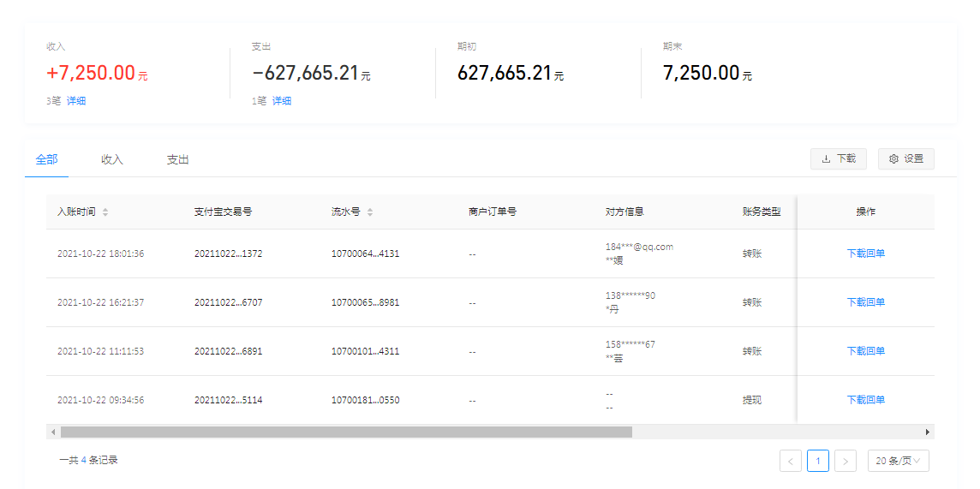The image size is (980, 489).
Task: Open the 20 条/页 page size dropdown
Action: (898, 461)
